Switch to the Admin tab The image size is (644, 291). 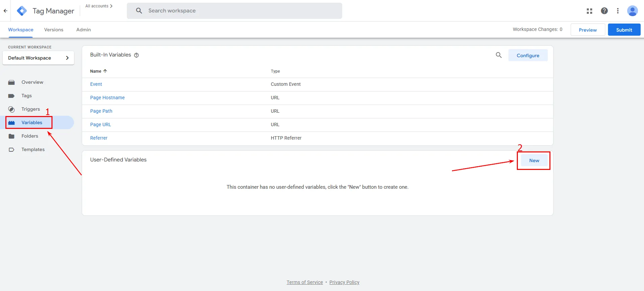pos(83,30)
